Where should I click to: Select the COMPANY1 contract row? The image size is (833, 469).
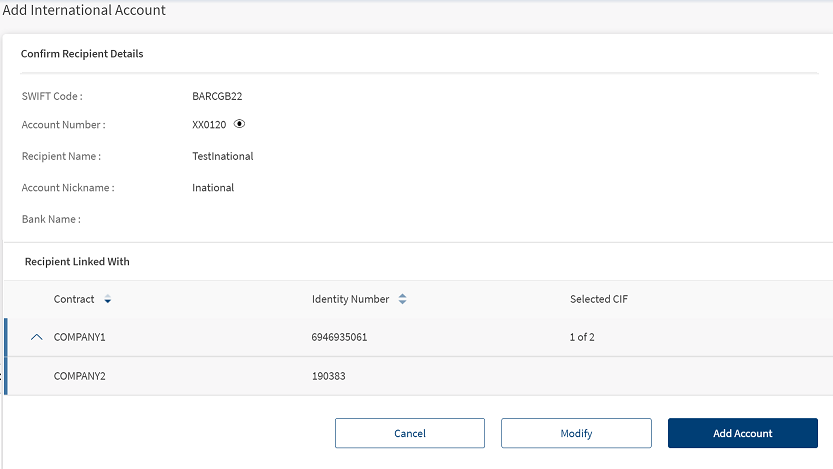tap(419, 337)
